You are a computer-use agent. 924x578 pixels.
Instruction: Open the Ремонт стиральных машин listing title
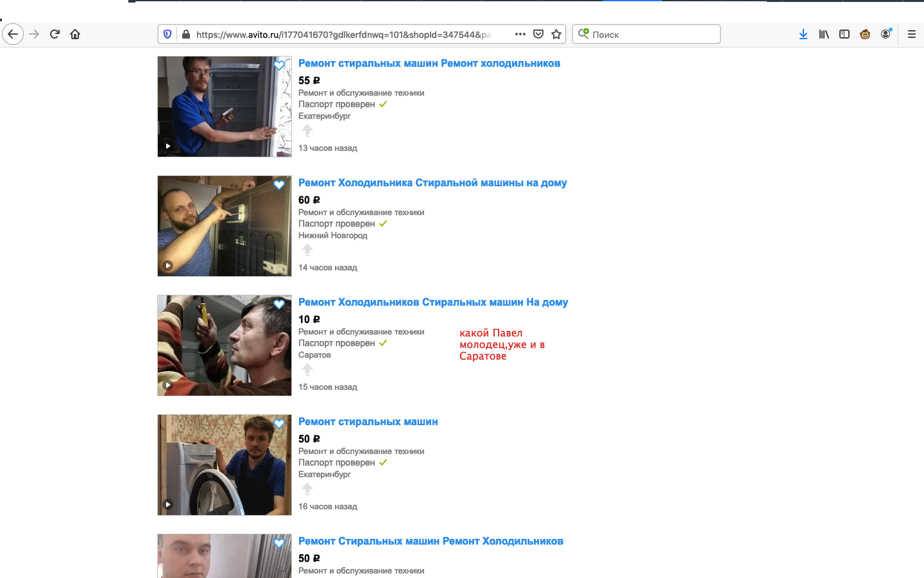coord(368,421)
